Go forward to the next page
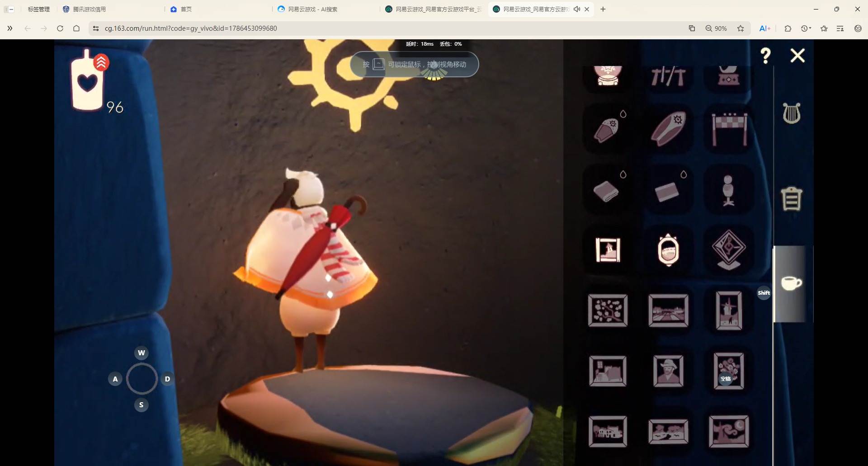The height and width of the screenshot is (466, 868). tap(44, 28)
